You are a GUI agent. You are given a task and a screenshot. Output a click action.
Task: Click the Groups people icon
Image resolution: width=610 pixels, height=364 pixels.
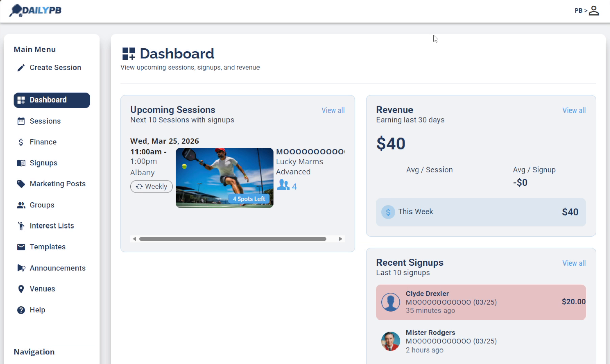[21, 205]
